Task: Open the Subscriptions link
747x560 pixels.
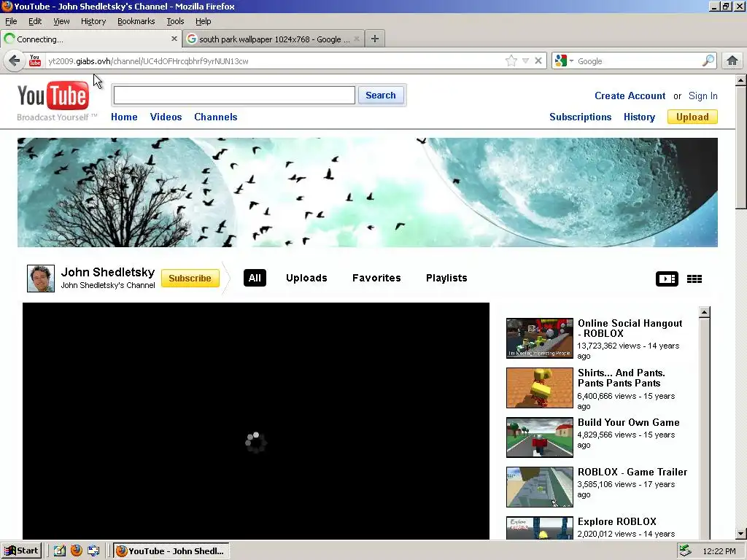Action: (x=580, y=117)
